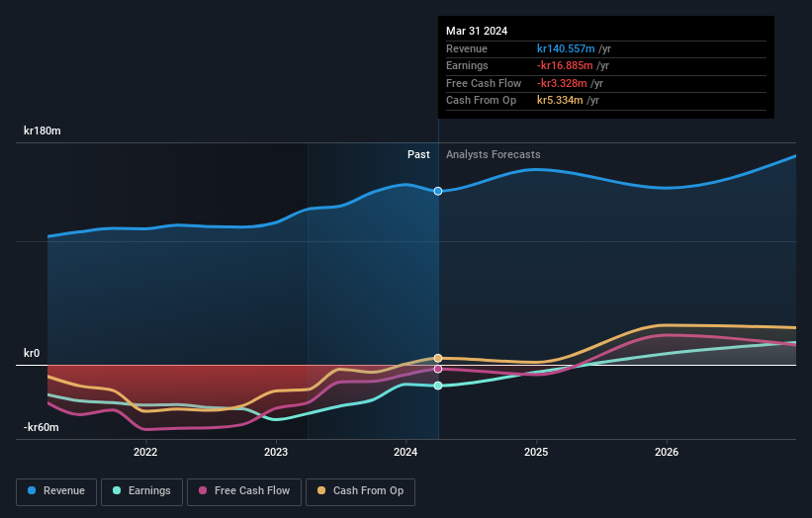
Task: Click the -kr3.328m free cash flow value
Action: point(562,83)
